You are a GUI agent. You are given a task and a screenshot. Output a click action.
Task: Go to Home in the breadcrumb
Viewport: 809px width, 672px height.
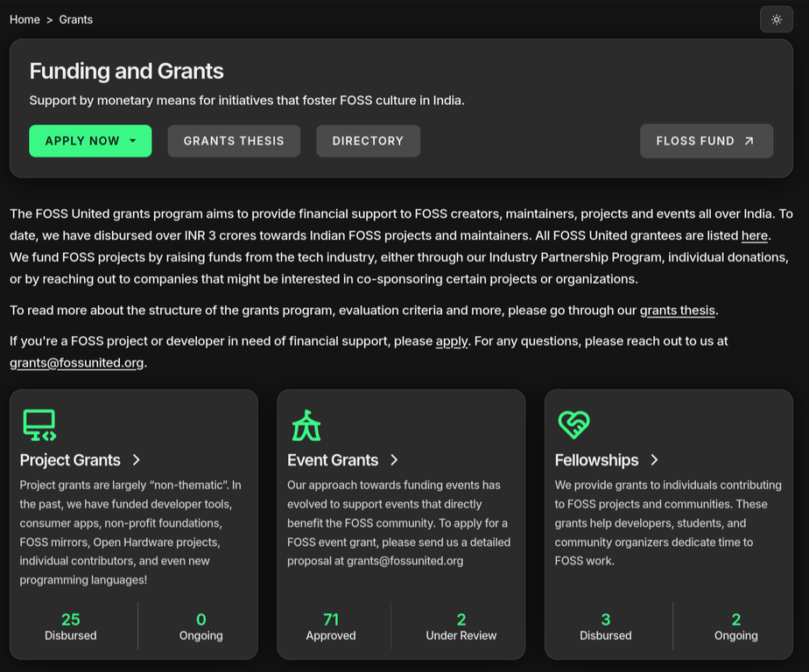[25, 18]
